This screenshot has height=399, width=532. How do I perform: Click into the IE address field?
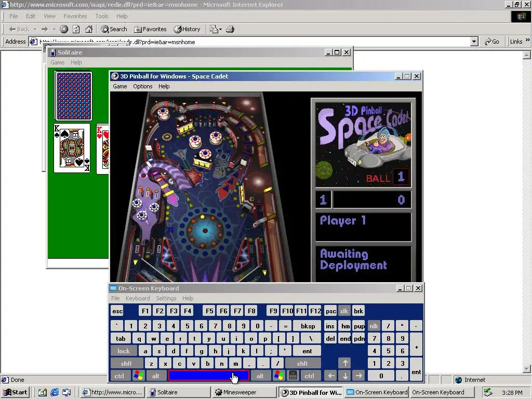pos(254,42)
